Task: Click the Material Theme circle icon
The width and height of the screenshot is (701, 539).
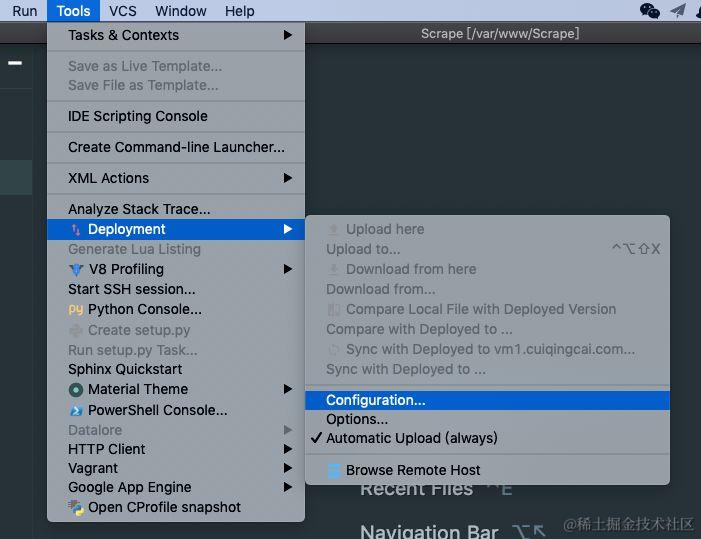Action: pyautogui.click(x=76, y=390)
